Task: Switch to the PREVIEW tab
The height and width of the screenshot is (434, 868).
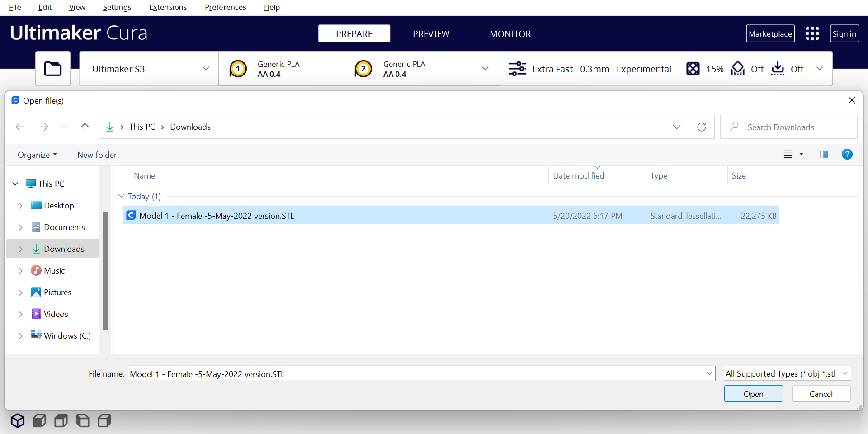Action: (431, 34)
